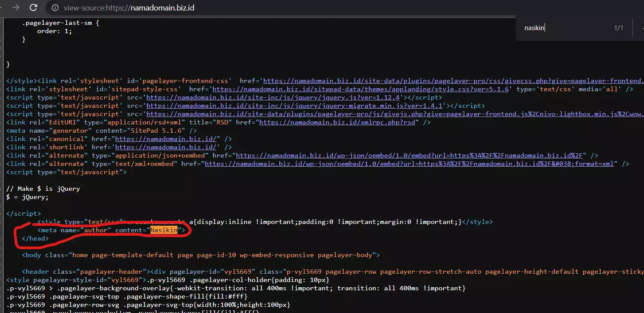The image size is (644, 313).
Task: Click the '<script type="text/javascript">' opening line
Action: coord(66,172)
